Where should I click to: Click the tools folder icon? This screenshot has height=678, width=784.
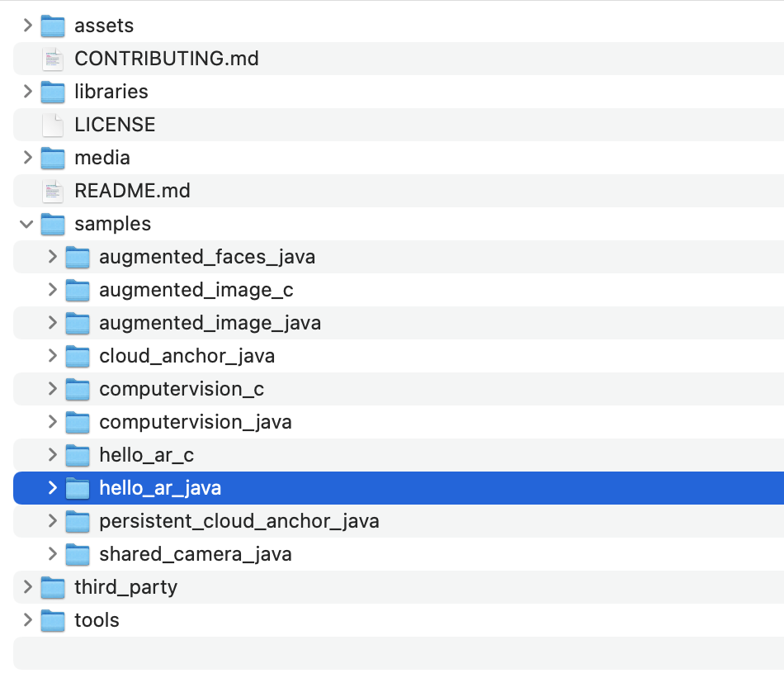click(53, 620)
